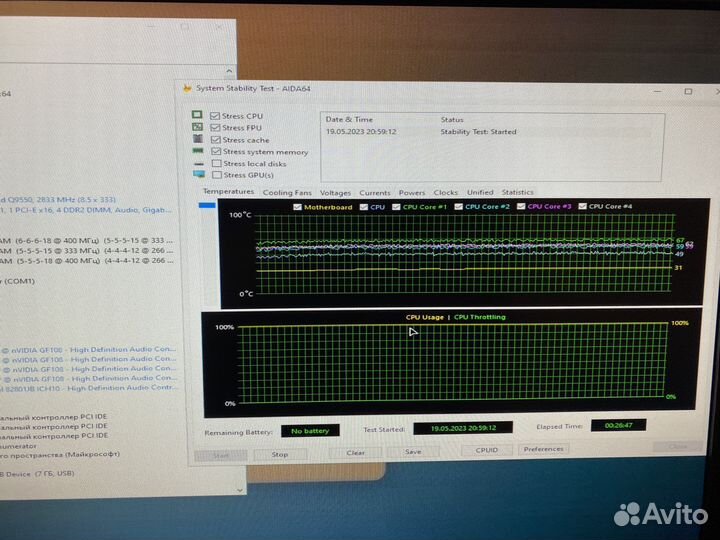Toggle the Stress FPU checkbox
Image resolution: width=720 pixels, height=540 pixels.
pyautogui.click(x=215, y=128)
